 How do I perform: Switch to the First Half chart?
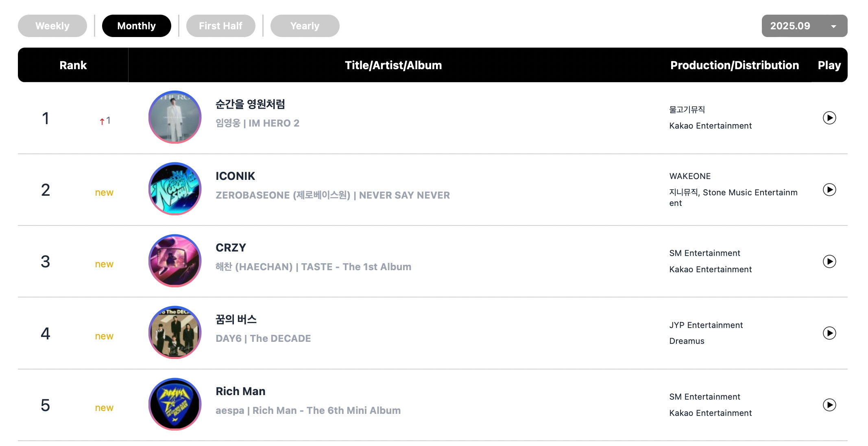(220, 26)
